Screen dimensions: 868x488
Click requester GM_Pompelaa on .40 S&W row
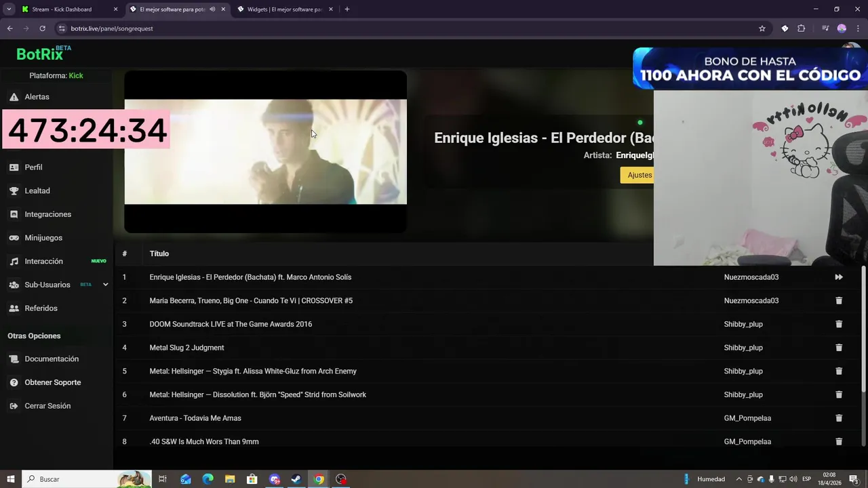pyautogui.click(x=747, y=442)
